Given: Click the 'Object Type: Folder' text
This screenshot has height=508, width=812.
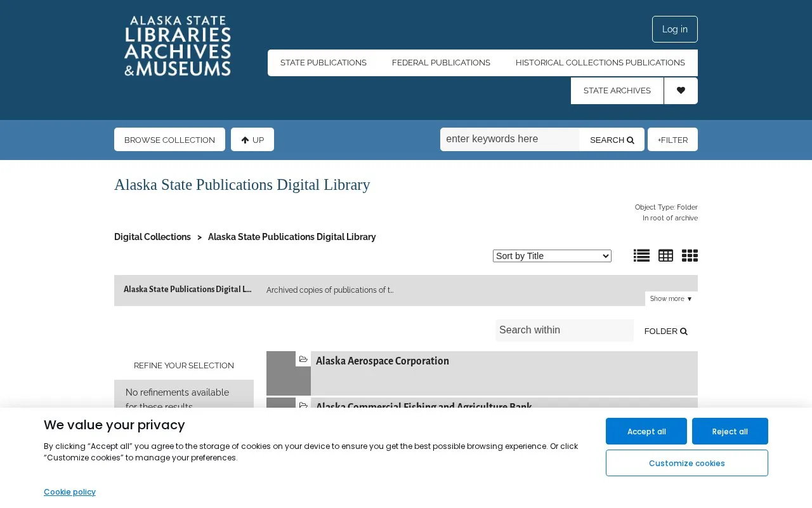Looking at the screenshot, I should coord(666,207).
